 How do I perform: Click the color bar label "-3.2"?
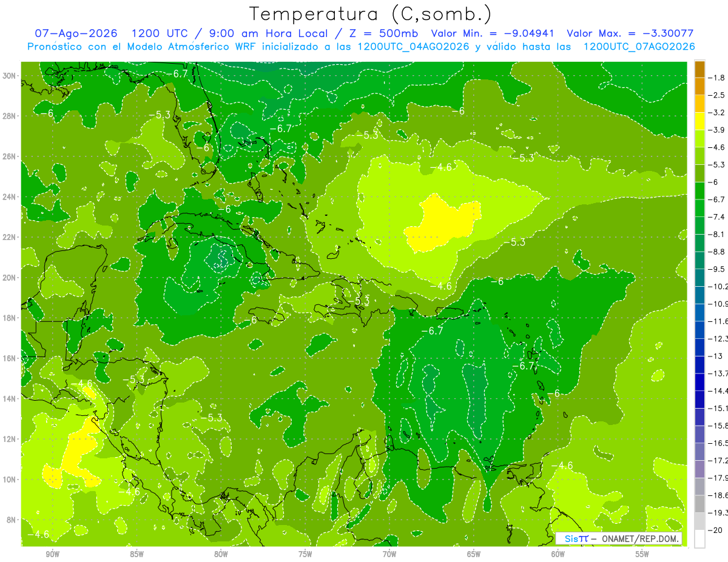(x=718, y=113)
